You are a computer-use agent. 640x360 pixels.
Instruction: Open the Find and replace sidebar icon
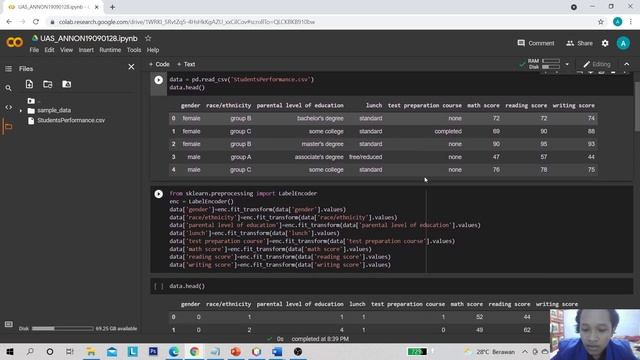[8, 88]
